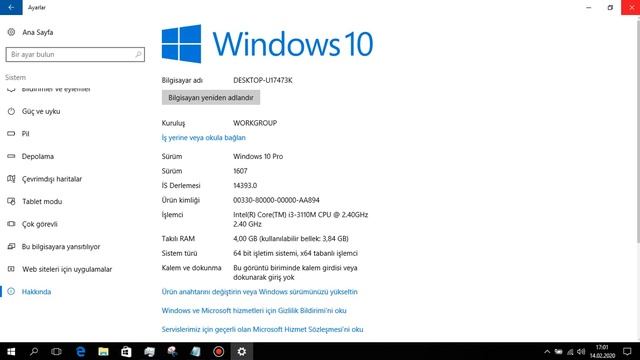Click the red record app in taskbar
The image size is (640, 360).
(218, 351)
